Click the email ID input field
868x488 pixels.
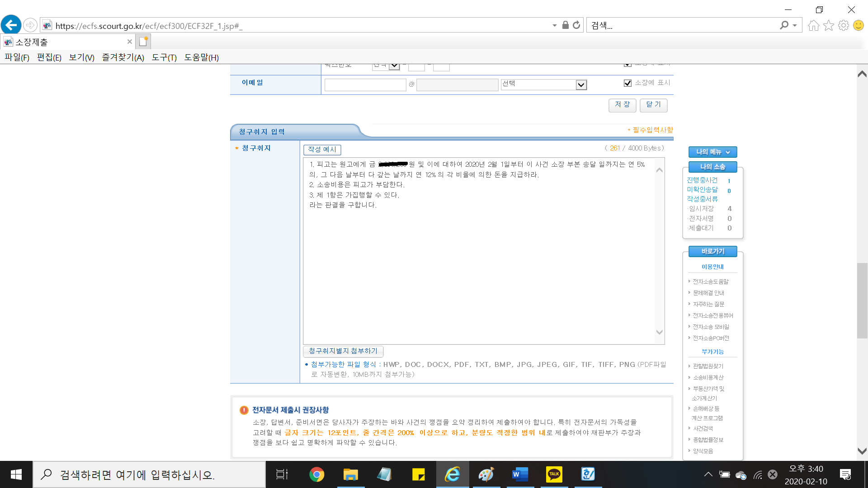pos(365,84)
